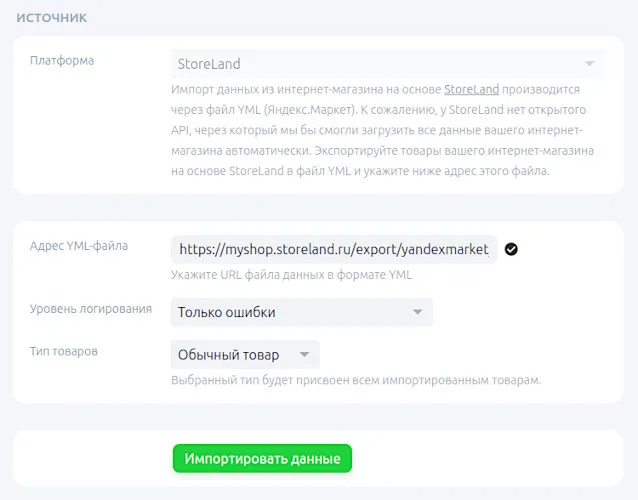Open the Платформа dropdown showing StoreLand
Viewport: 638px width, 500px height.
pyautogui.click(x=388, y=64)
